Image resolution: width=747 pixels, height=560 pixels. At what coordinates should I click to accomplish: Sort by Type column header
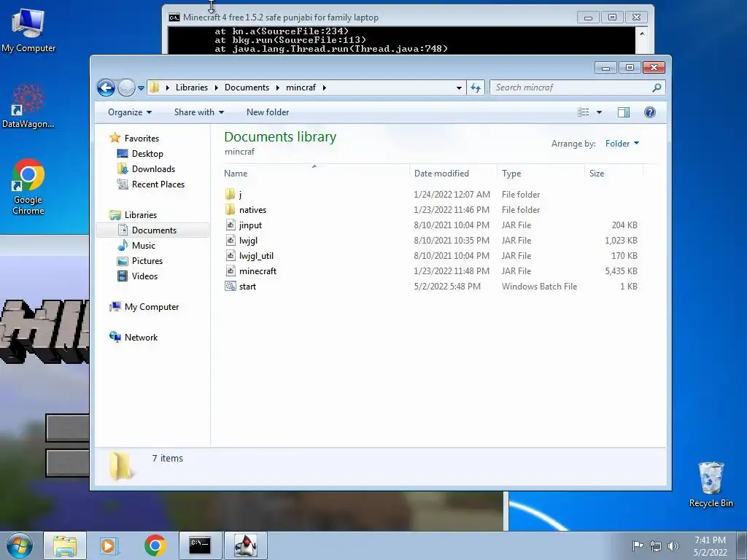(x=541, y=174)
